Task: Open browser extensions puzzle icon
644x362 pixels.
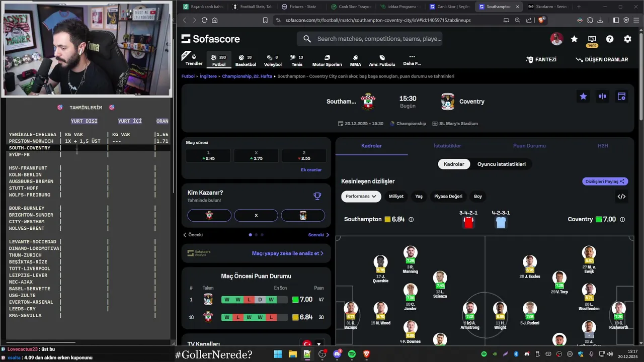Action: [590, 20]
